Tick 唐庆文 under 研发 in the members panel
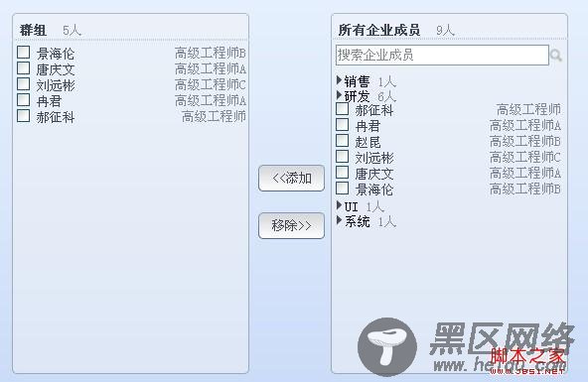The image size is (588, 382). (x=342, y=173)
